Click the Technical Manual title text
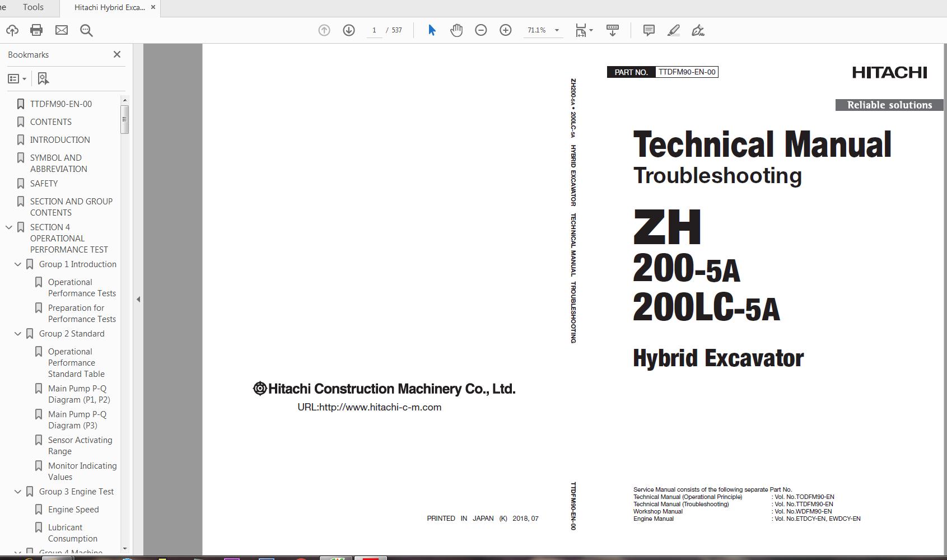 click(x=762, y=144)
